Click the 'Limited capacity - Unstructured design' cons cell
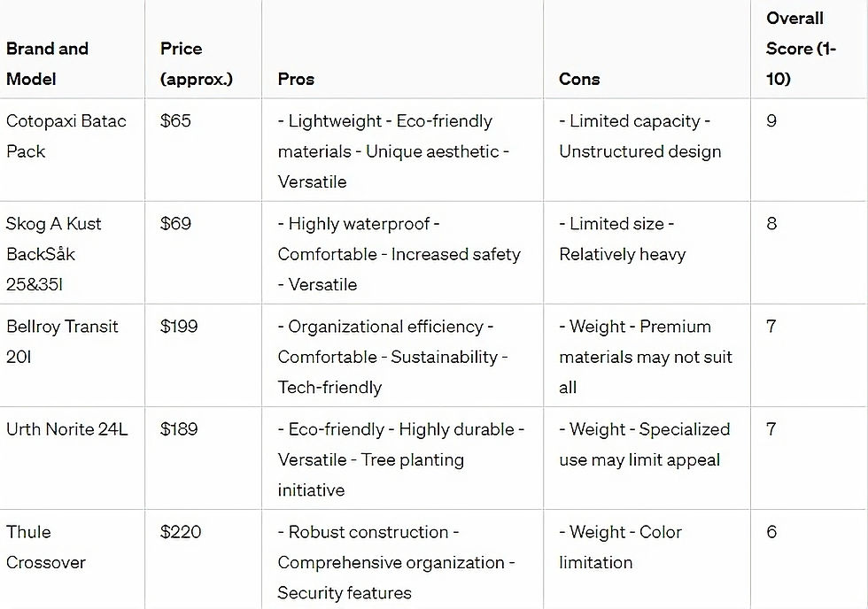This screenshot has height=609, width=868. tap(640, 136)
